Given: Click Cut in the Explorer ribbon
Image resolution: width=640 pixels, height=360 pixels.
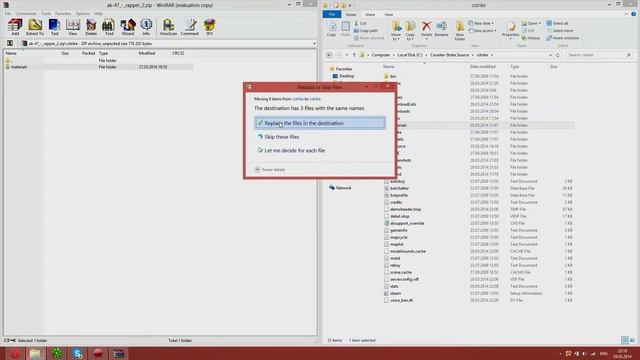Looking at the screenshot, I should 360,23.
